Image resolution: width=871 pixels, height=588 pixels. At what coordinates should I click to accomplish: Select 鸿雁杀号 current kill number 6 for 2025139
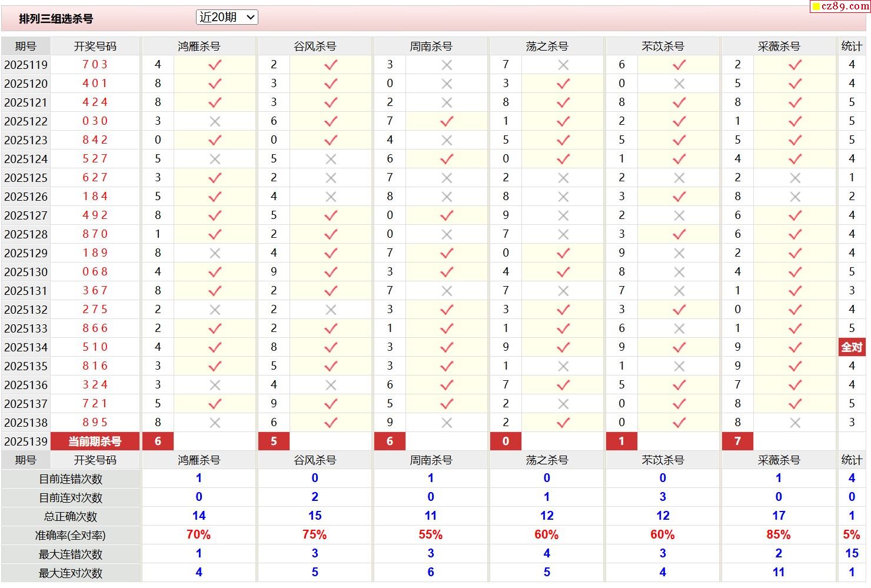click(158, 441)
